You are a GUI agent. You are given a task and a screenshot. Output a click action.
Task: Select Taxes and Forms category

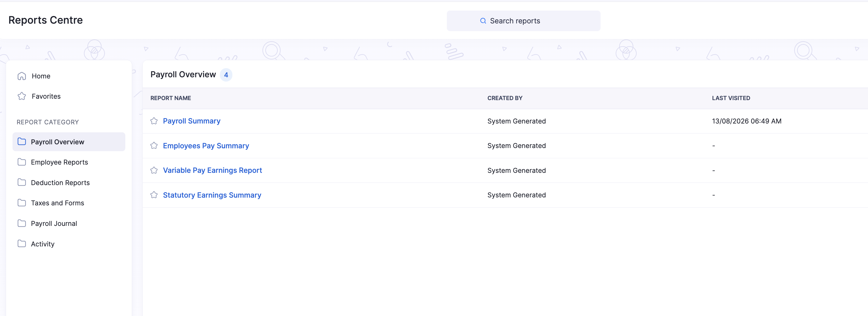point(69,203)
